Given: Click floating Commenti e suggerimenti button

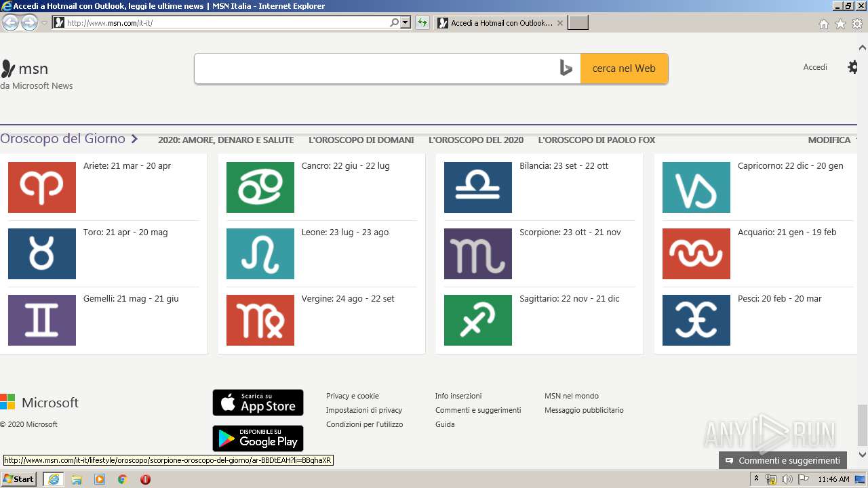Looking at the screenshot, I should (783, 460).
